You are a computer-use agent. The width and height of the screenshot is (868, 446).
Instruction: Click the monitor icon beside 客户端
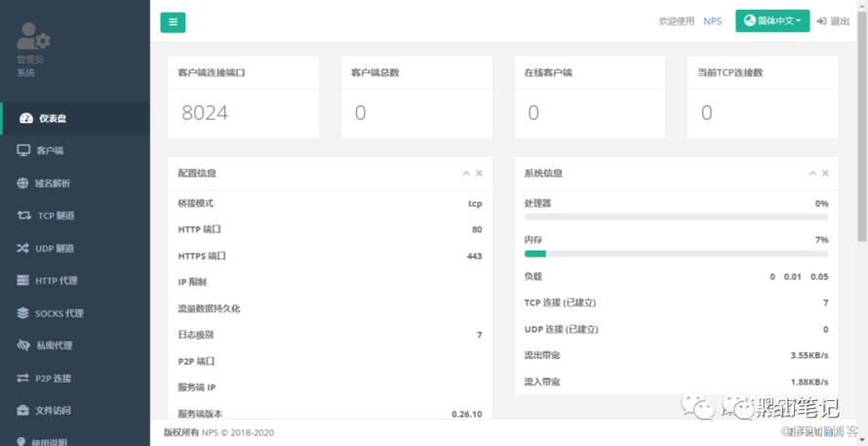point(24,151)
